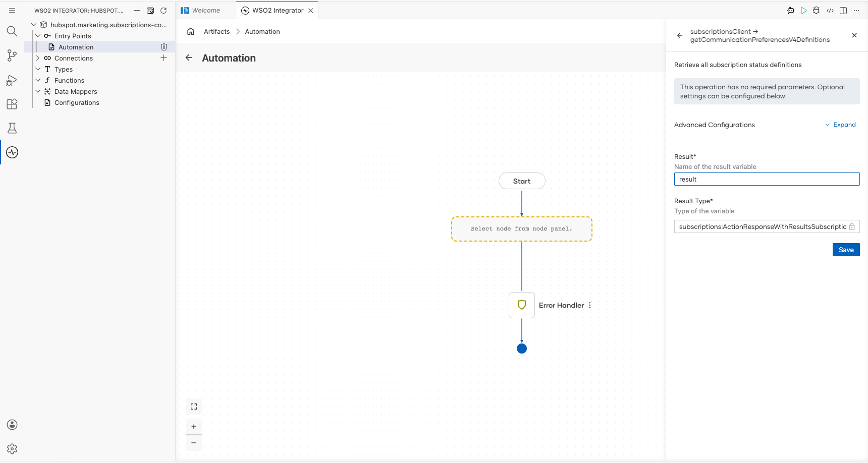The image size is (868, 463).
Task: Open Accounts icon
Action: pyautogui.click(x=12, y=425)
